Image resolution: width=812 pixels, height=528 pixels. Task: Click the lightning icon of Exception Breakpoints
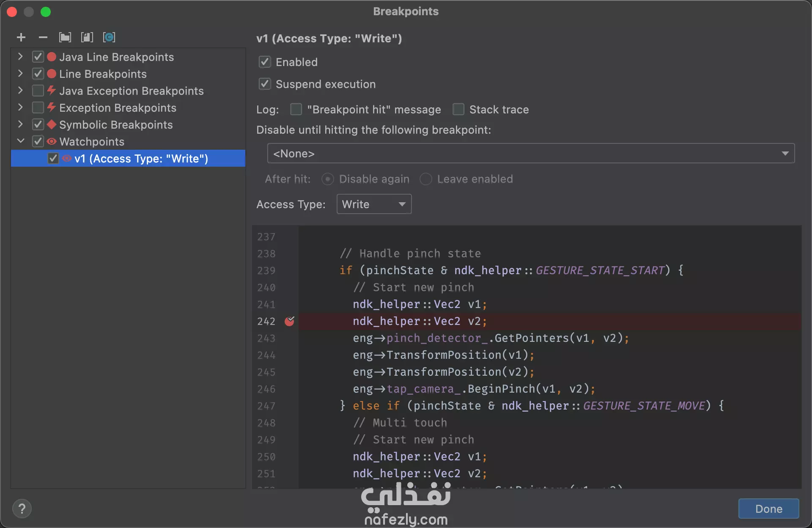(x=52, y=107)
